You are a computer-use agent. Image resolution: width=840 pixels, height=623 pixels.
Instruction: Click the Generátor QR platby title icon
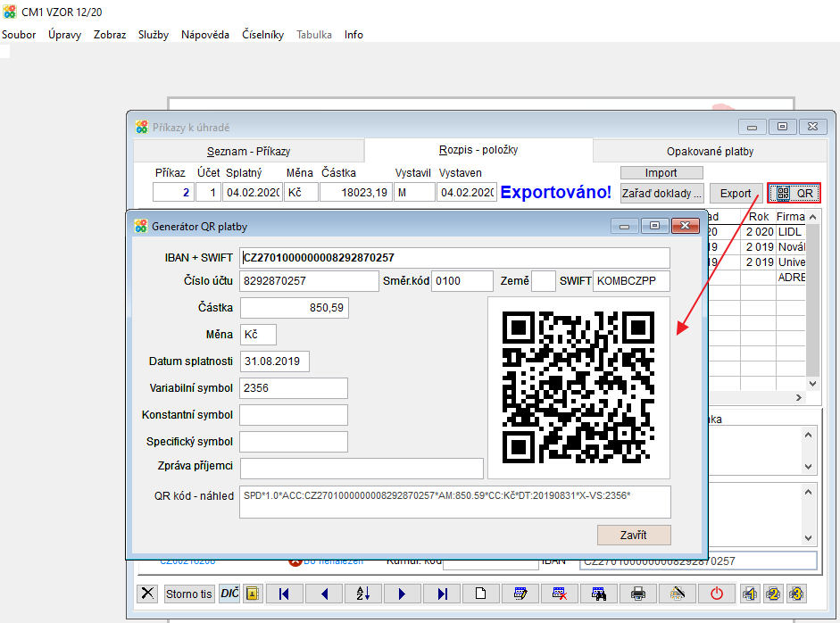pos(141,227)
